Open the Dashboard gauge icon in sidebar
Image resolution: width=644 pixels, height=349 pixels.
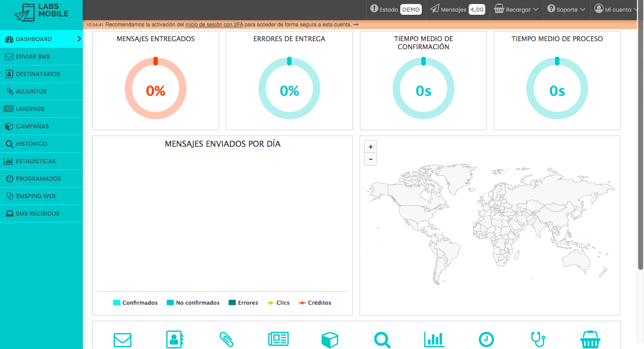[x=9, y=39]
